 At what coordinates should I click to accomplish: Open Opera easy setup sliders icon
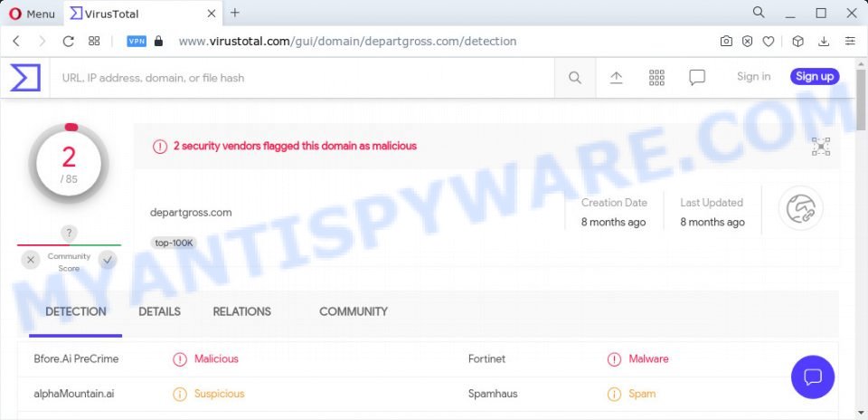[850, 41]
